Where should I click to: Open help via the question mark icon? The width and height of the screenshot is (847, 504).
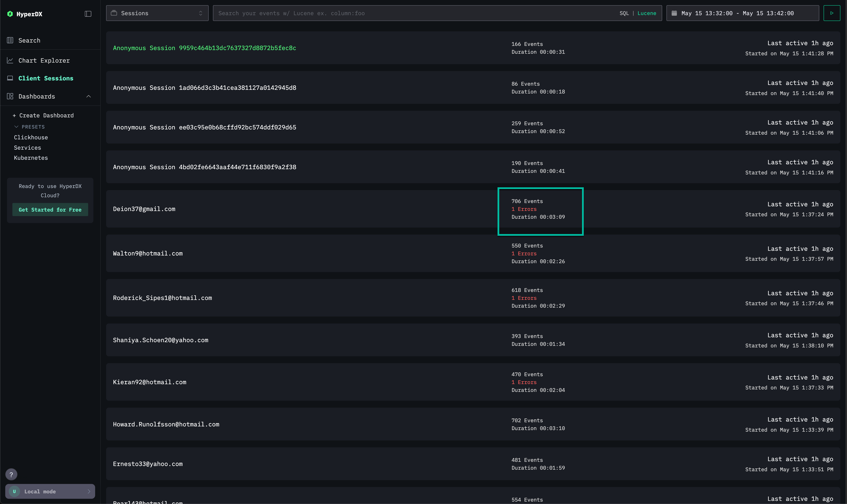[x=11, y=475]
